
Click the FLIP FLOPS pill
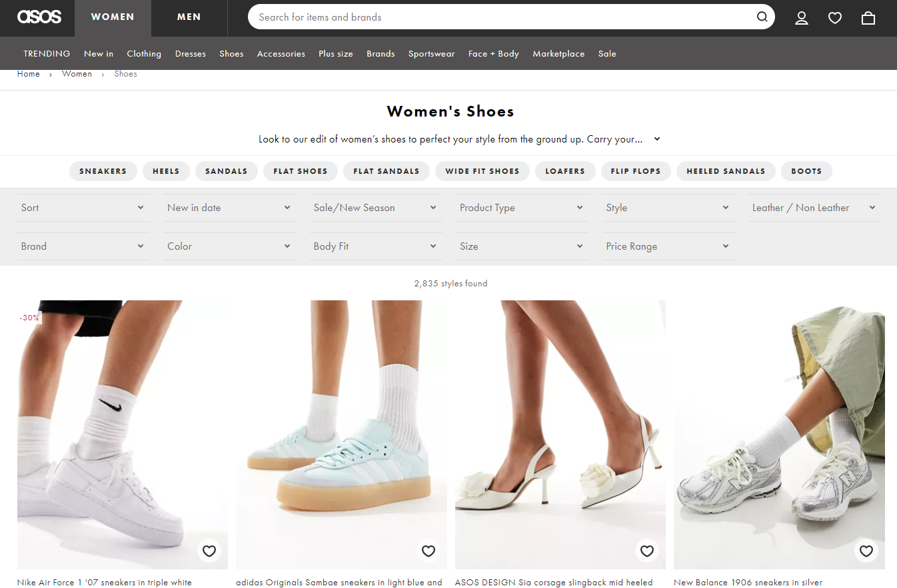tap(636, 171)
